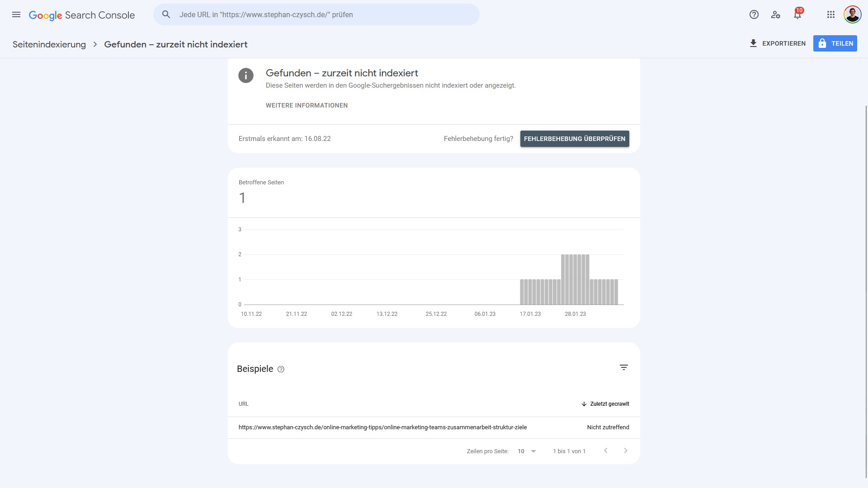This screenshot has height=488, width=868.
Task: Click the Teilen share button
Action: 835,43
